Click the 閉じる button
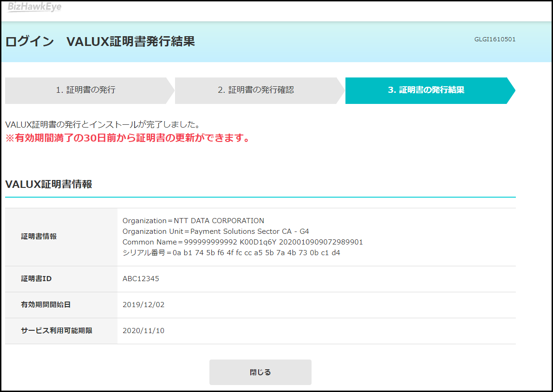This screenshot has width=553, height=392. (x=260, y=372)
